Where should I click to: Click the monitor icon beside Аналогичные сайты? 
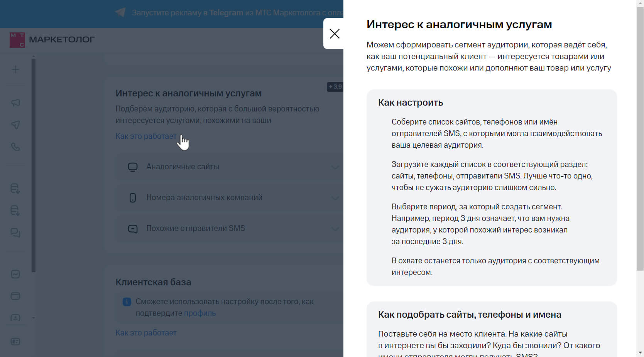pos(133,167)
